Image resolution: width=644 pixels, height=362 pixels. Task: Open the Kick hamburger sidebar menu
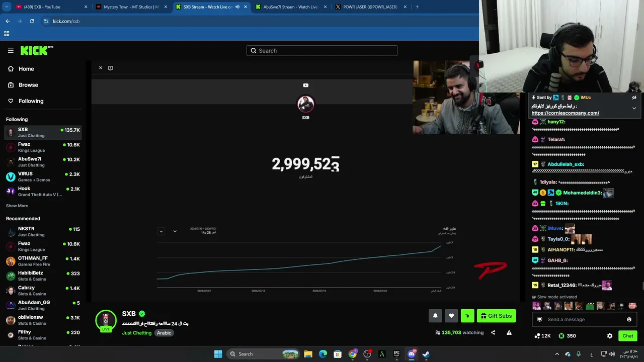point(11,51)
